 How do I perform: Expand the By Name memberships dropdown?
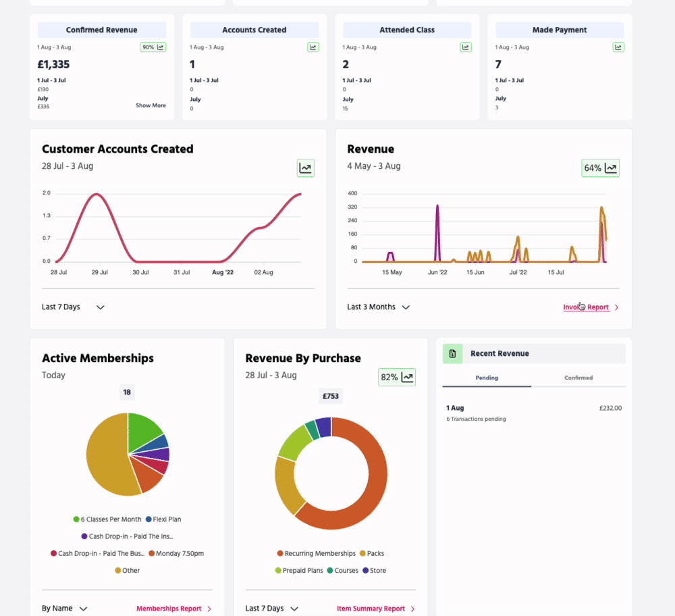pyautogui.click(x=65, y=609)
